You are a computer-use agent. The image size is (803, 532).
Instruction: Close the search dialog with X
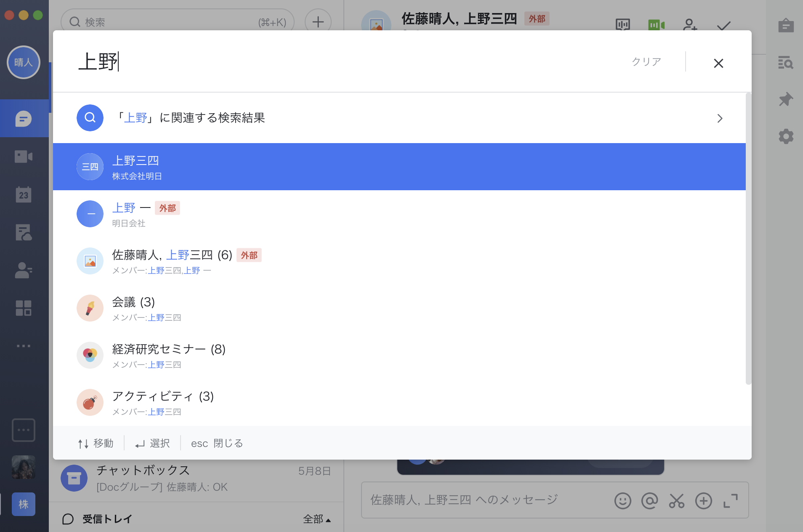click(x=718, y=63)
